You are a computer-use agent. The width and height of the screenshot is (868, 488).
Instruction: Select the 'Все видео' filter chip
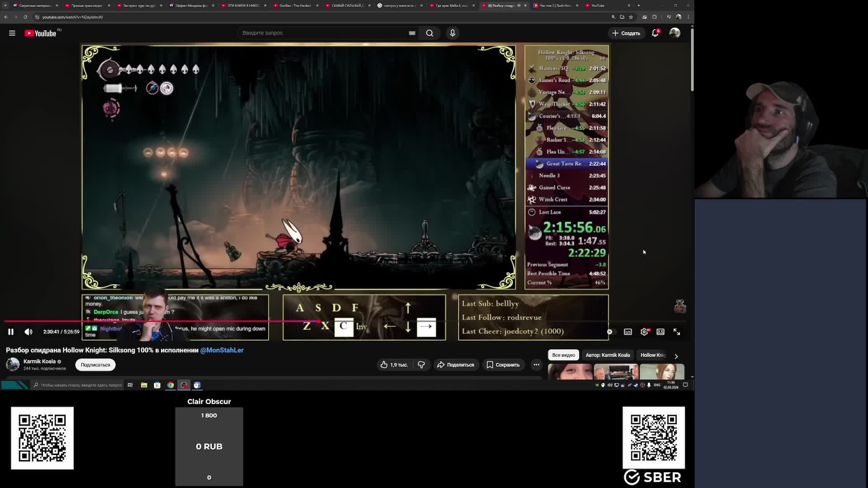pyautogui.click(x=563, y=355)
